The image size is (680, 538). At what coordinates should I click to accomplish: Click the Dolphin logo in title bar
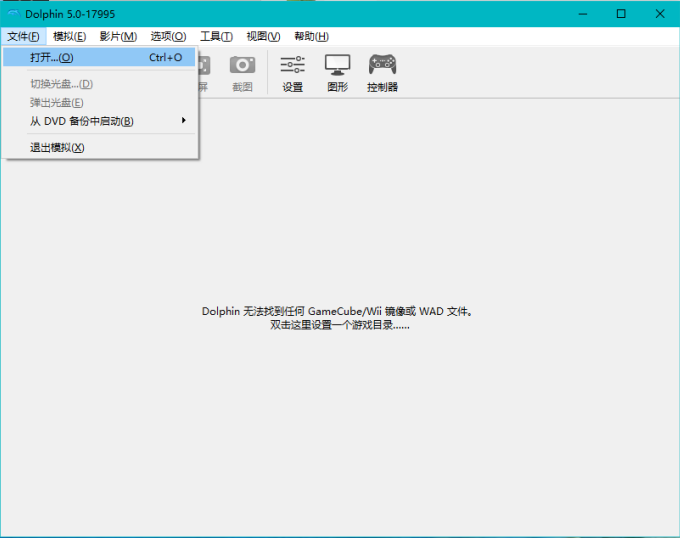point(14,14)
